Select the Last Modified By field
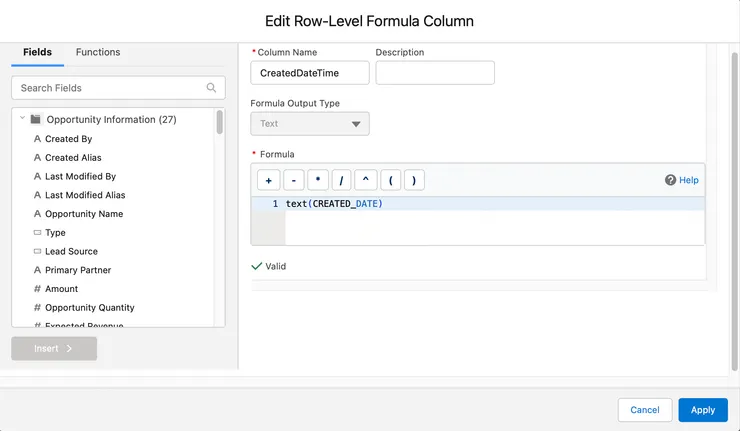Viewport: 740px width, 431px height. 80,176
